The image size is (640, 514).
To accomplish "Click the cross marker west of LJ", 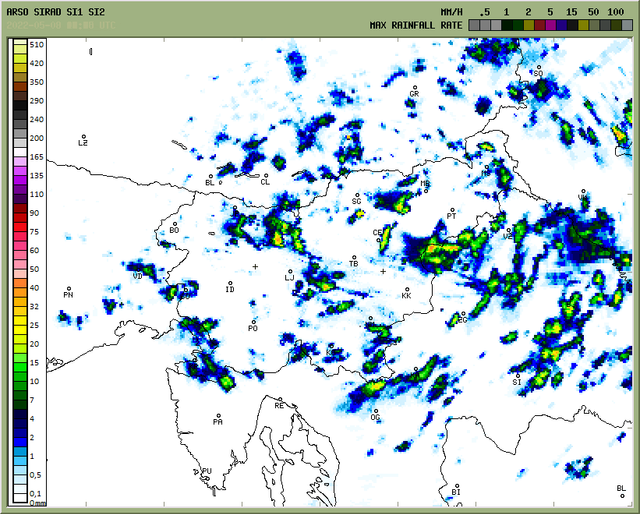I will (255, 267).
